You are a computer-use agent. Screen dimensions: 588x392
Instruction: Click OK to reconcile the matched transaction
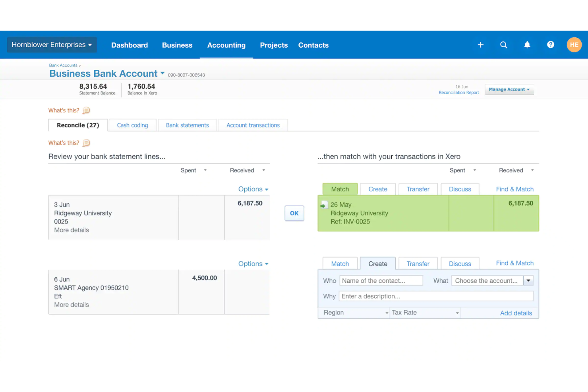(294, 213)
